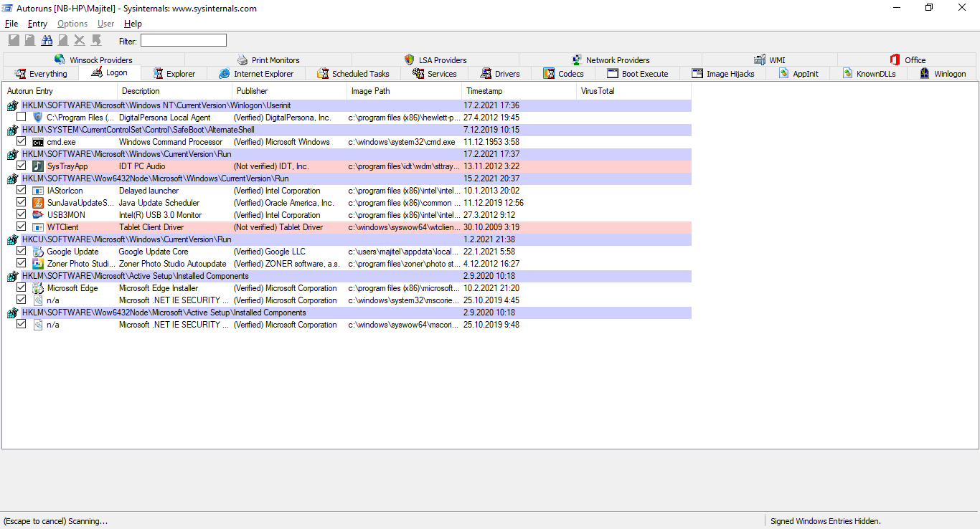Open the Help menu

point(133,24)
